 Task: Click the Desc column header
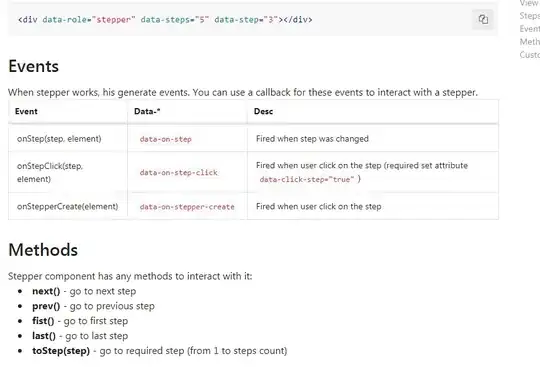pos(263,112)
